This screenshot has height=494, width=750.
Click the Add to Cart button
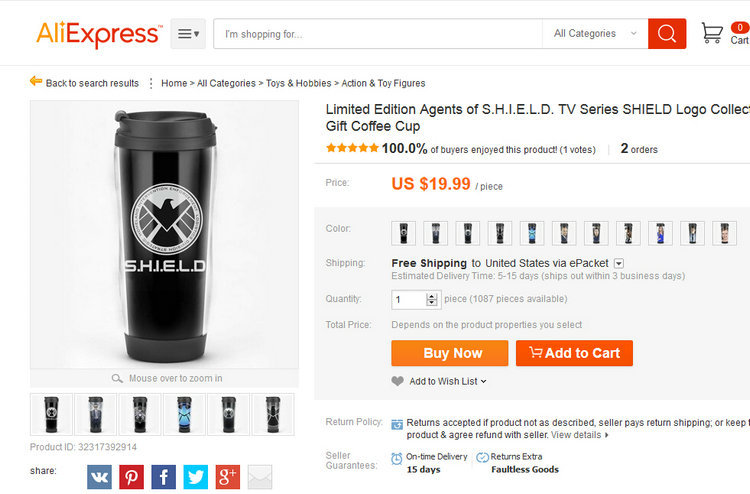(x=574, y=353)
